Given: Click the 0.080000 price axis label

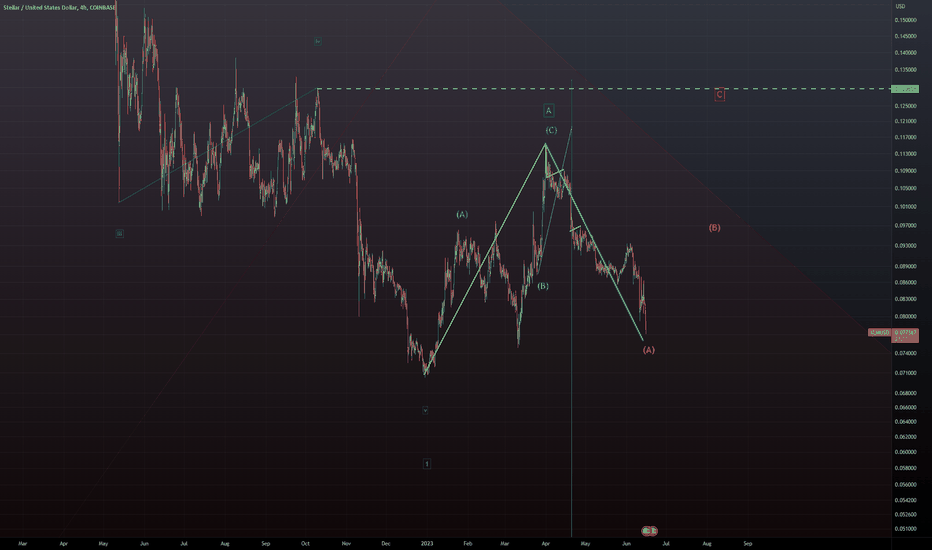Looking at the screenshot, I should pos(905,317).
